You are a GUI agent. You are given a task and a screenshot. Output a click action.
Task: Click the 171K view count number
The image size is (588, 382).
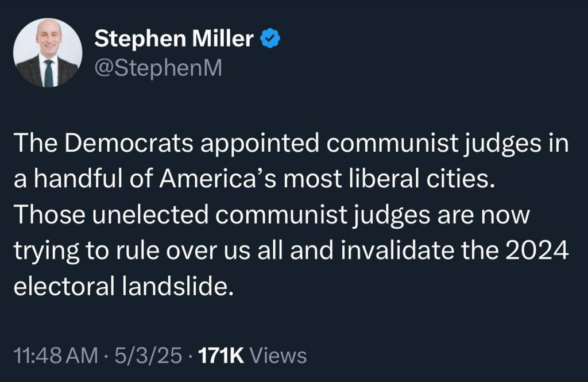point(221,356)
